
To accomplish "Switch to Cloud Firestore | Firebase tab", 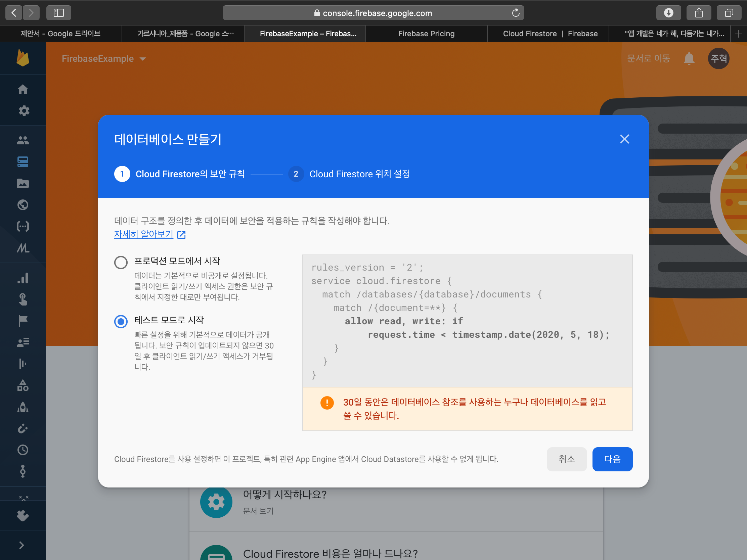I will [x=550, y=34].
